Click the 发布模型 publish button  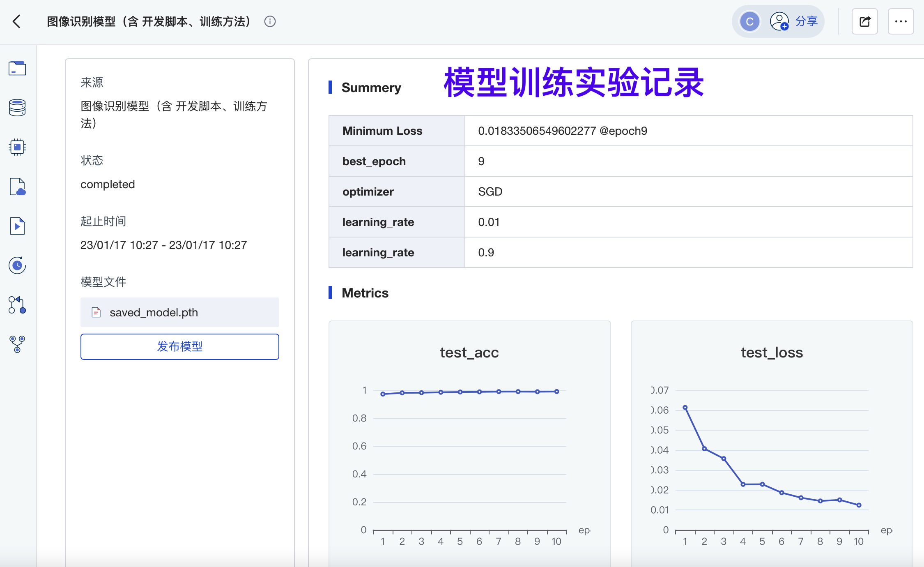point(179,346)
